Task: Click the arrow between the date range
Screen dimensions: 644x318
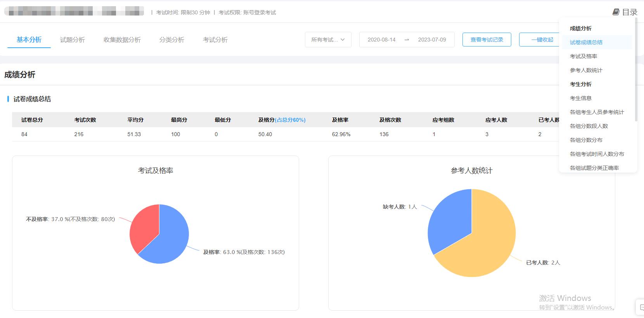Action: [x=407, y=40]
